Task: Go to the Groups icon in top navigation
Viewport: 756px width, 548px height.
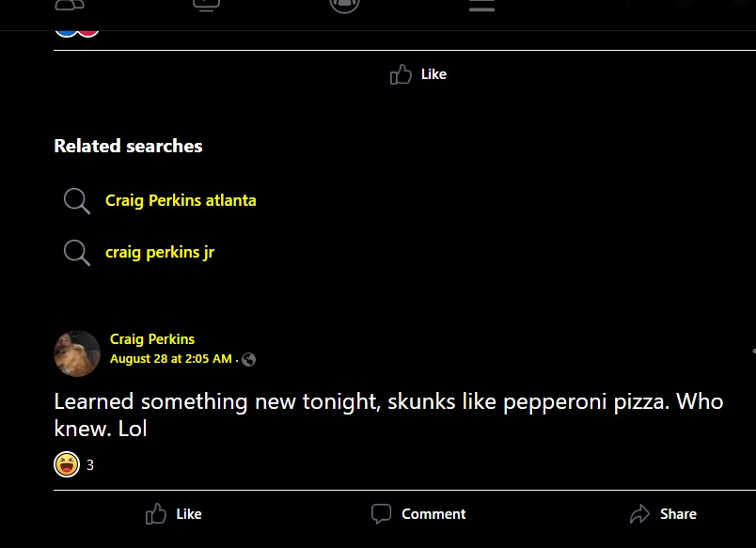Action: [x=345, y=4]
